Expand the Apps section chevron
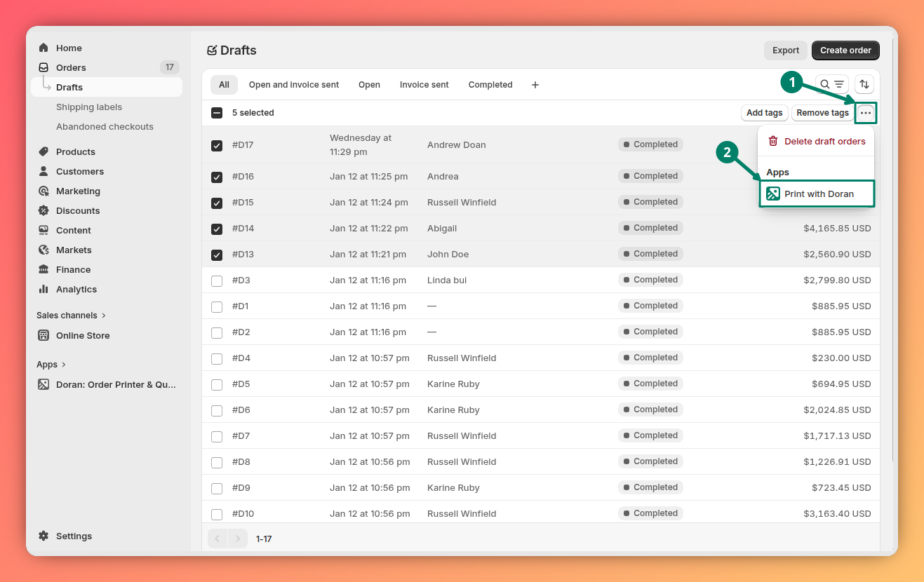The width and height of the screenshot is (924, 582). (x=64, y=365)
